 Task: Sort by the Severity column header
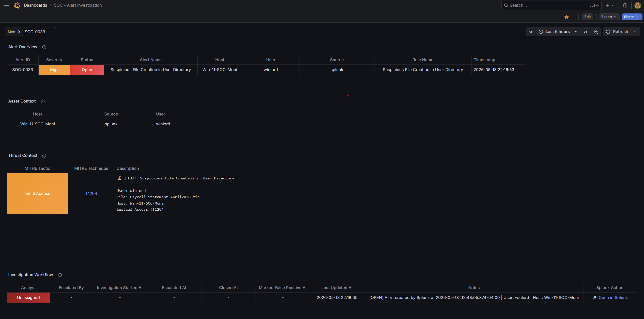tap(54, 60)
